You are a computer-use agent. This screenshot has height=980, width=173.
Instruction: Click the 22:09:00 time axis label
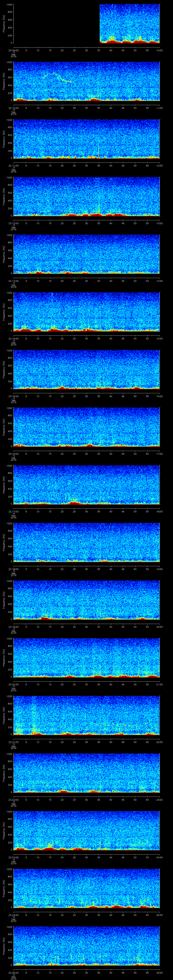(x=13, y=50)
